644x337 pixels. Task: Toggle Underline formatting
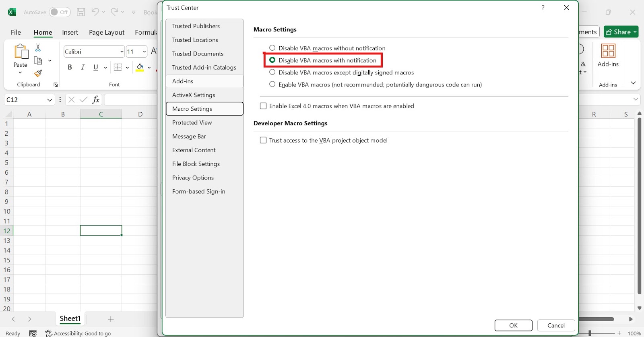coord(95,67)
